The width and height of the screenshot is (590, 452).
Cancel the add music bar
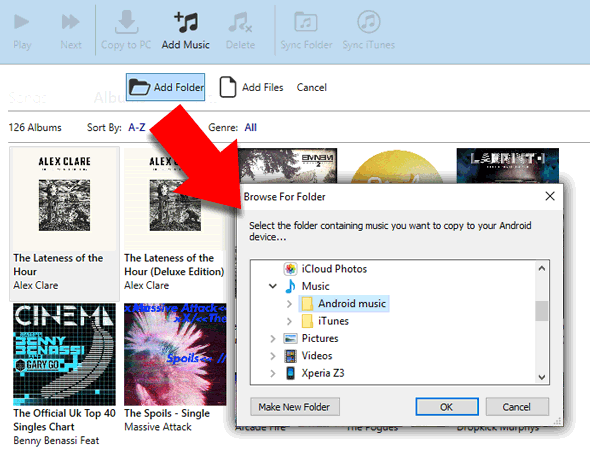tap(312, 87)
